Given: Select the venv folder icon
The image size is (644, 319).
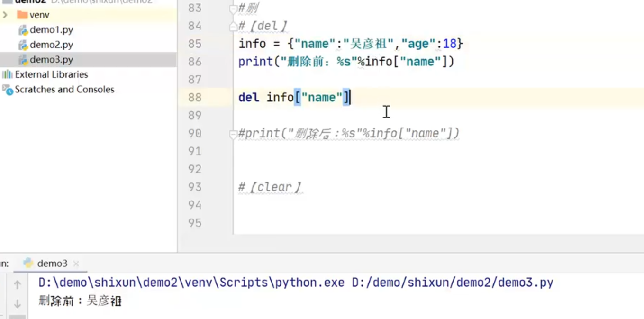Looking at the screenshot, I should 22,15.
